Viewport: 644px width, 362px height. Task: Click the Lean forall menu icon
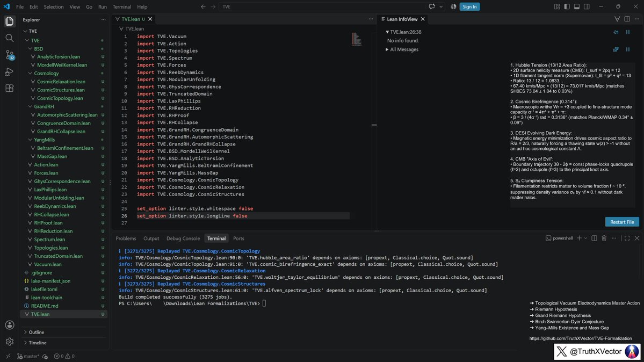617,19
